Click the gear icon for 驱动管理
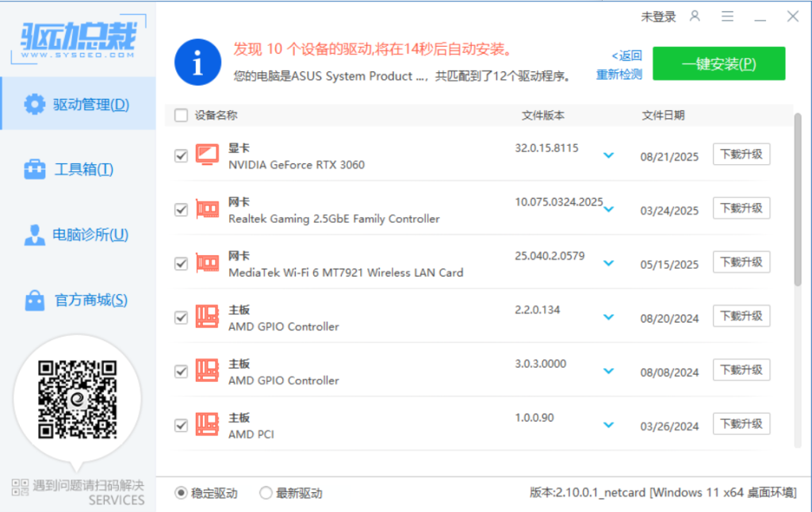The width and height of the screenshot is (812, 512). click(35, 104)
